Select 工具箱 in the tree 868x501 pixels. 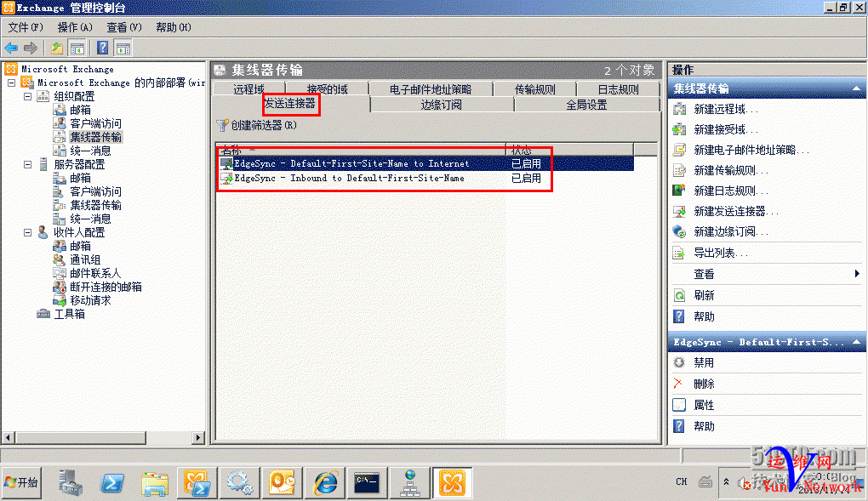69,315
